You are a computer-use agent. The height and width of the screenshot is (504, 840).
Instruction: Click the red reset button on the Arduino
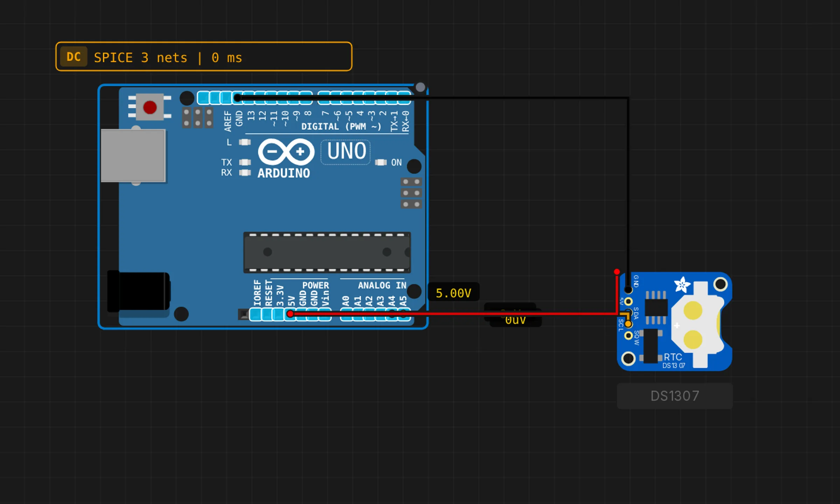tap(150, 107)
